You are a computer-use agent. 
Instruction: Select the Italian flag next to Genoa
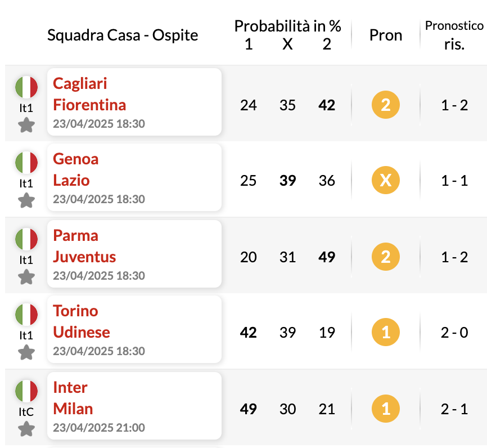click(26, 162)
